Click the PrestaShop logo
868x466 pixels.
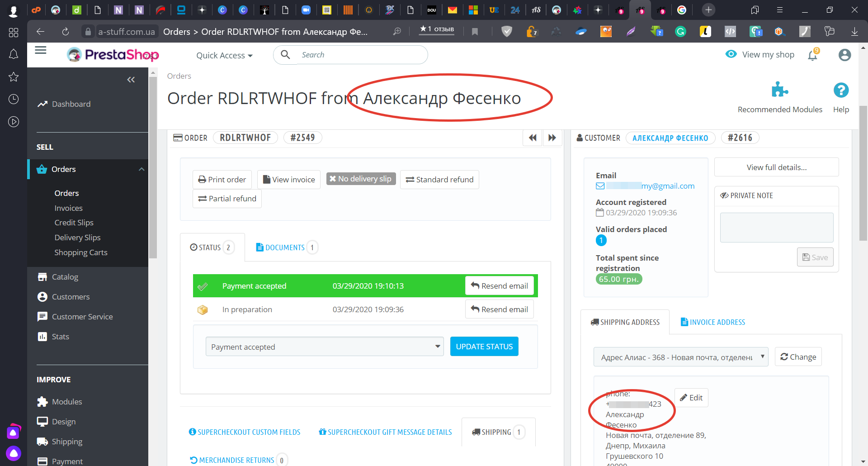(x=113, y=55)
